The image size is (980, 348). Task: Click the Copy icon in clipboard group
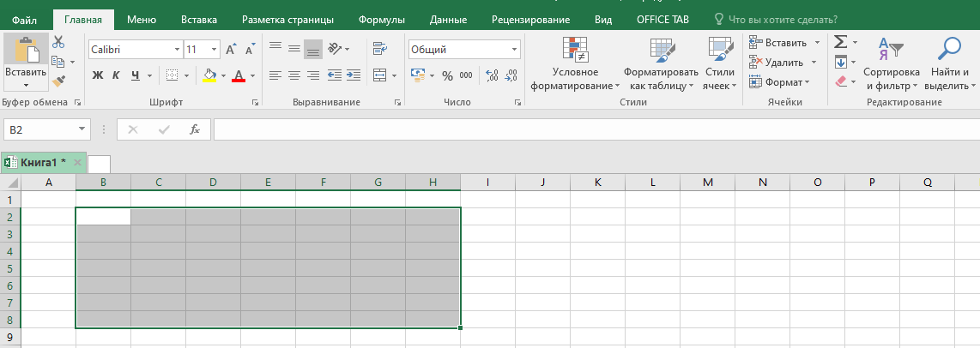(58, 62)
